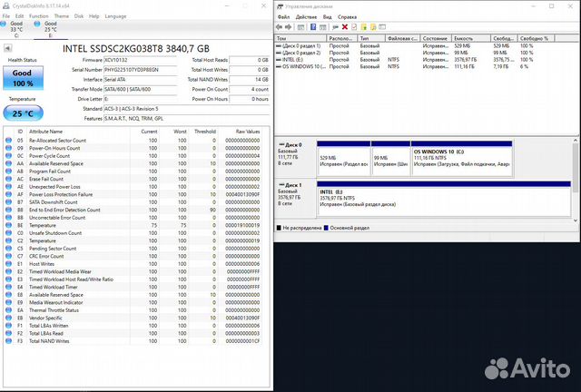Open Справка menu in Disk Management
The image size is (581, 392).
click(x=347, y=17)
